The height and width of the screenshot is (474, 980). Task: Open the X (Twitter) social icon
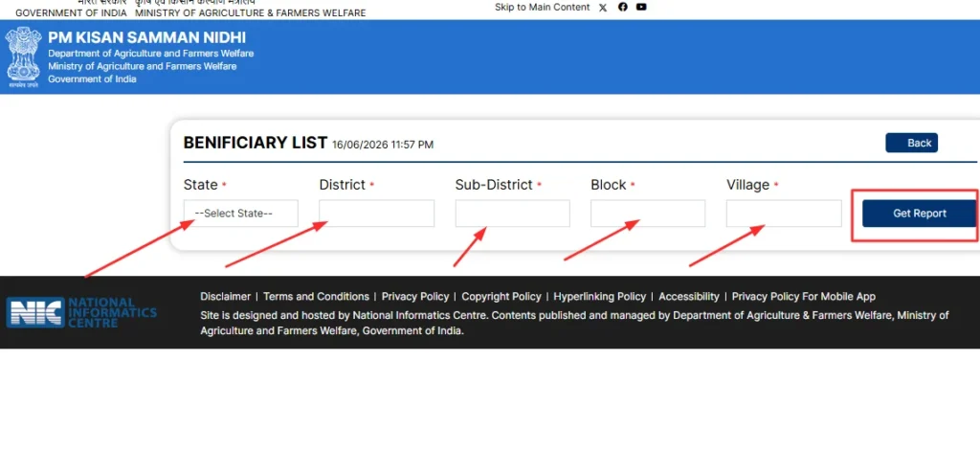(603, 8)
